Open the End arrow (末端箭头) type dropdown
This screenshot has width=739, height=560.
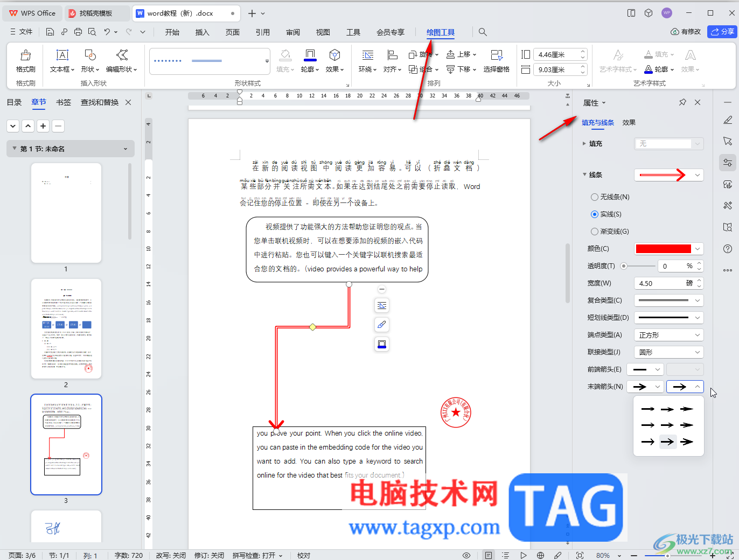(645, 387)
